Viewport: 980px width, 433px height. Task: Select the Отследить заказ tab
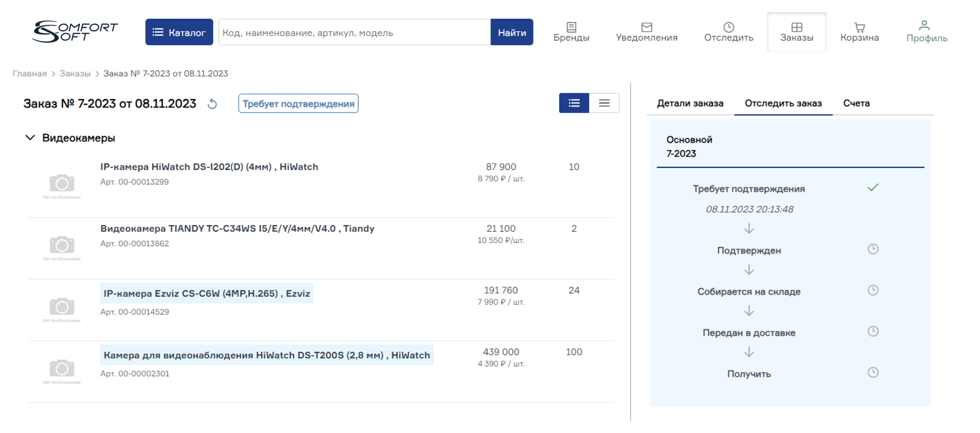click(783, 103)
